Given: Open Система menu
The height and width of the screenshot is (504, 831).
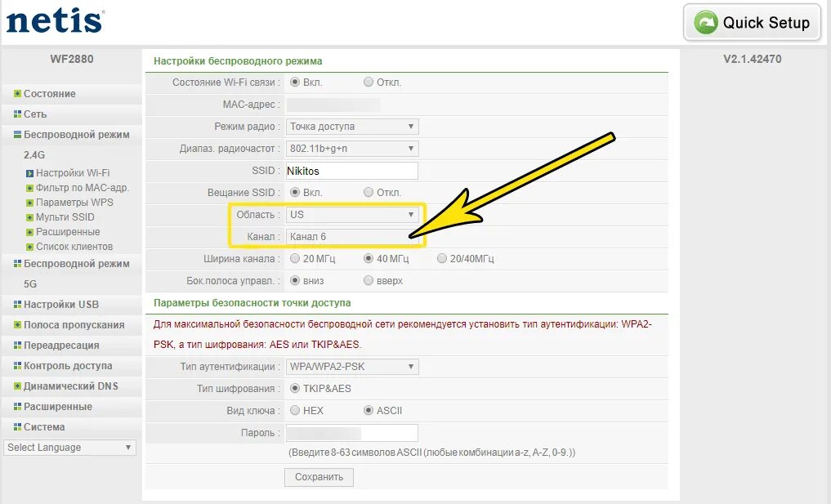Looking at the screenshot, I should (44, 426).
